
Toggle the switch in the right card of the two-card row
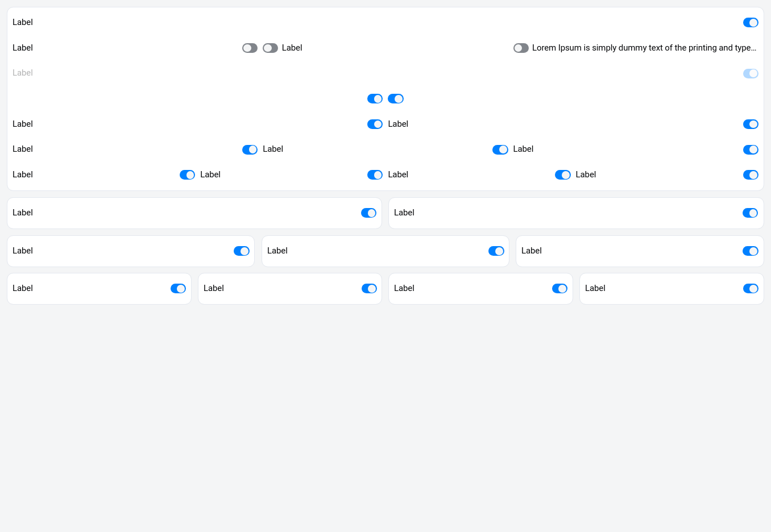coord(750,213)
